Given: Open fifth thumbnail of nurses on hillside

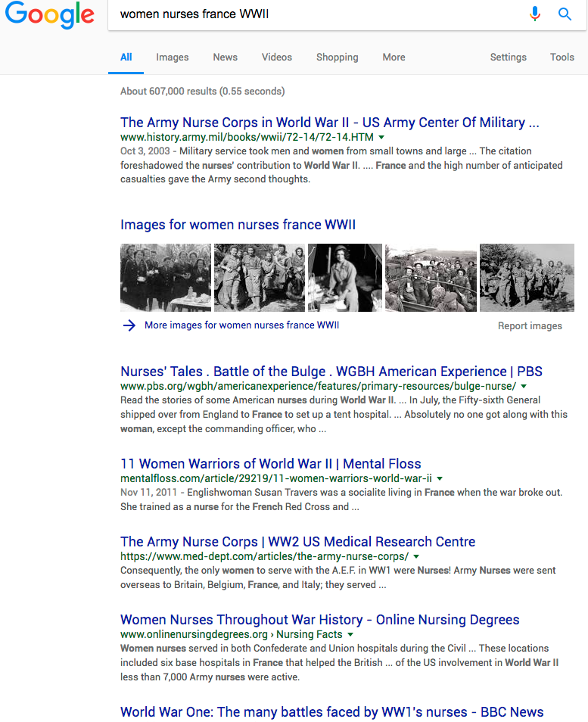Looking at the screenshot, I should 527,278.
